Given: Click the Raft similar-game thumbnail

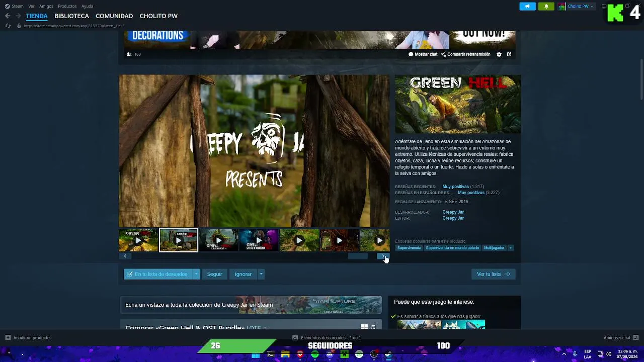Looking at the screenshot, I should point(463,324).
